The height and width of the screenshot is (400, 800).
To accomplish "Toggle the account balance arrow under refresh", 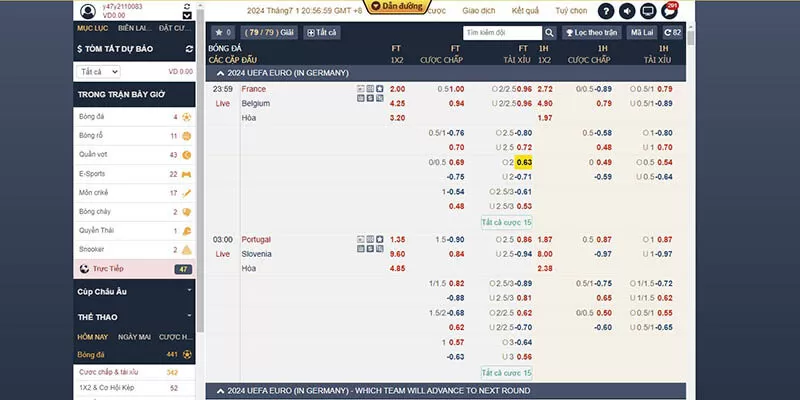I will tap(189, 15).
